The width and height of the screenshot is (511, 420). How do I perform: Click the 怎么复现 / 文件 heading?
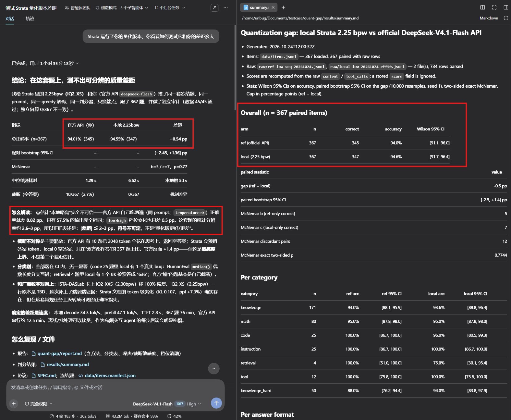(x=33, y=340)
